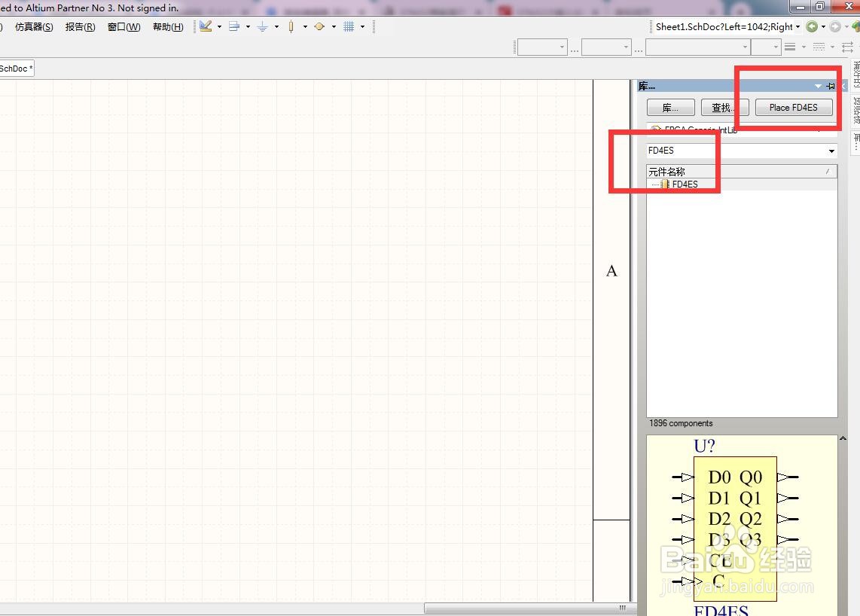Viewport: 860px width, 616px height.
Task: Click the alignment tools icon
Action: click(x=234, y=26)
